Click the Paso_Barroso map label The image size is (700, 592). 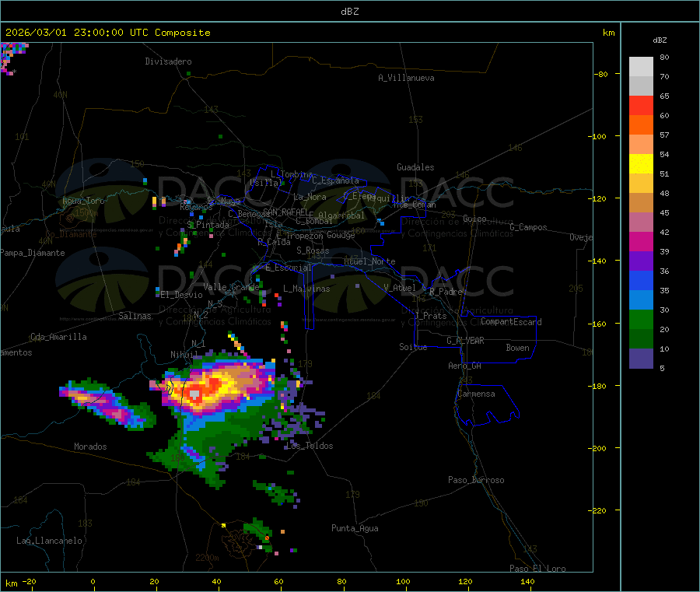click(476, 480)
